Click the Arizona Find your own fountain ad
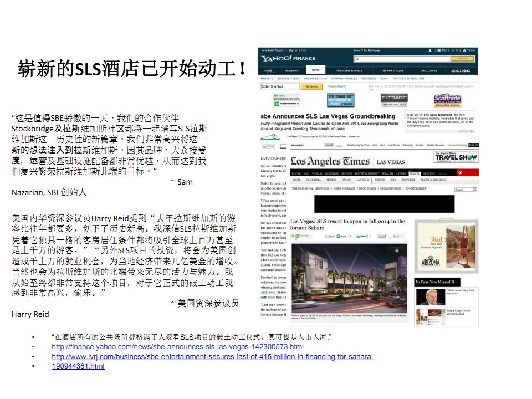The image size is (532, 399). coord(447,247)
